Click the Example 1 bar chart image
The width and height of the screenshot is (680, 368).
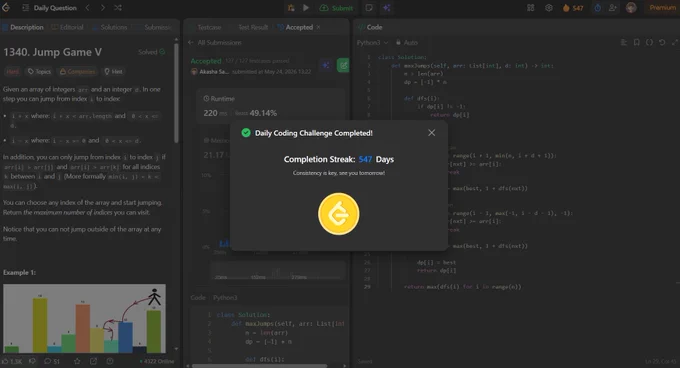(84, 319)
